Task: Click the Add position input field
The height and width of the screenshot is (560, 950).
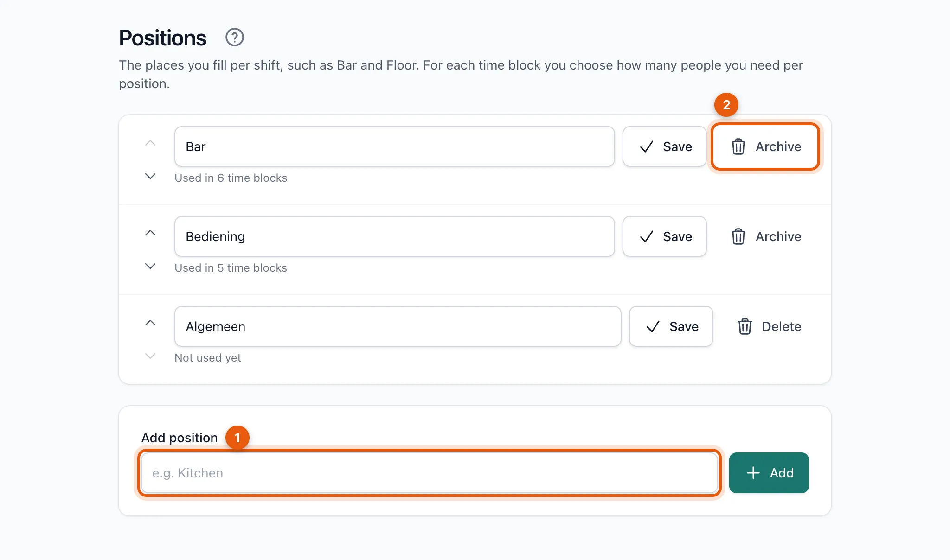Action: (x=430, y=473)
